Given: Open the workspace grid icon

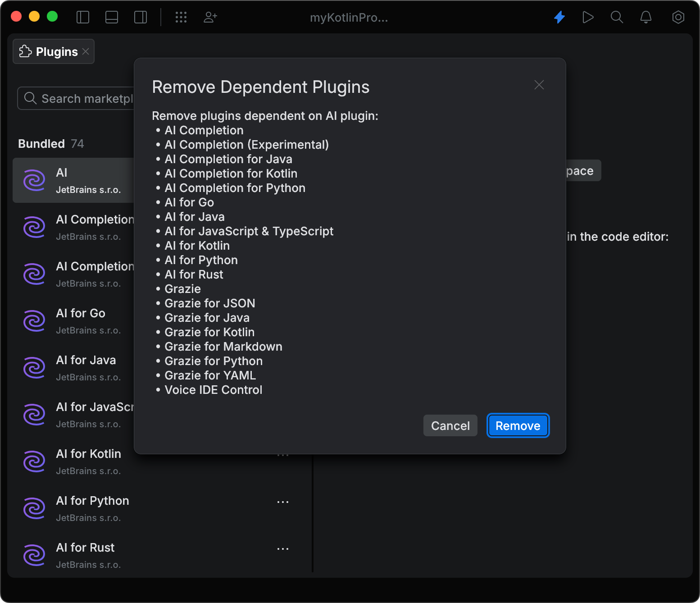Looking at the screenshot, I should [x=181, y=17].
